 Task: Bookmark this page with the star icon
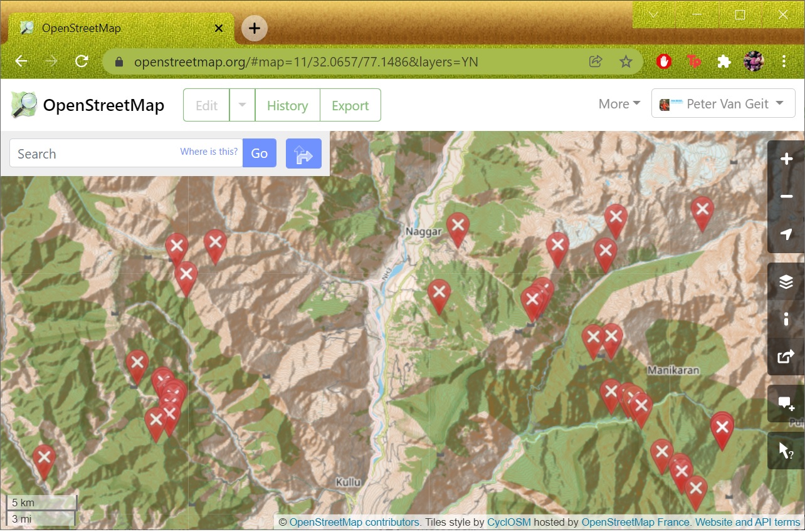(x=626, y=61)
